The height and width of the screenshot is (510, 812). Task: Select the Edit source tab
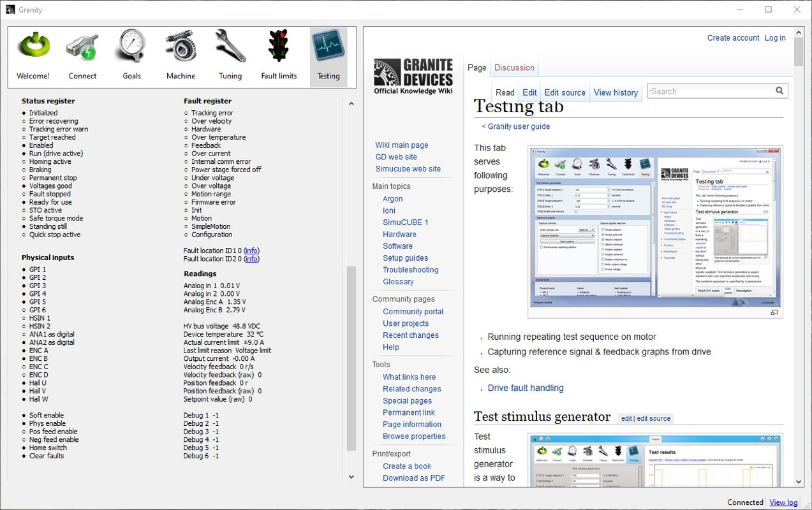click(565, 92)
